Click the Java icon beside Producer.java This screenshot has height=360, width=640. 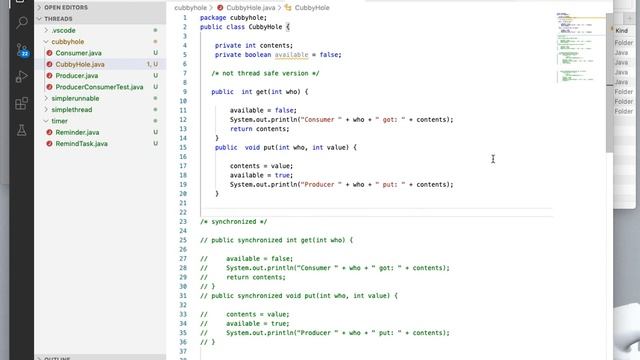[49, 76]
